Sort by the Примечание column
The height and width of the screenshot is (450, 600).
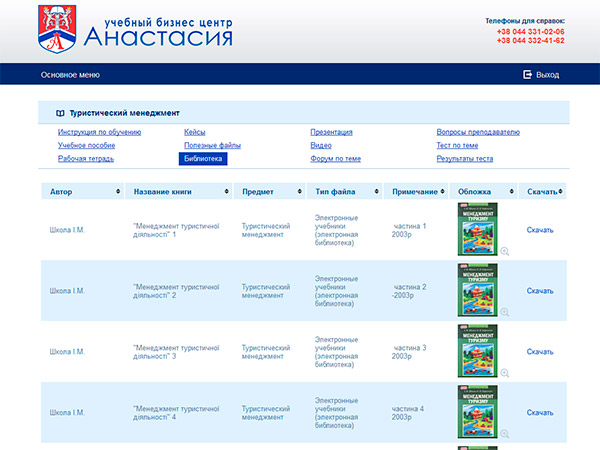(415, 192)
